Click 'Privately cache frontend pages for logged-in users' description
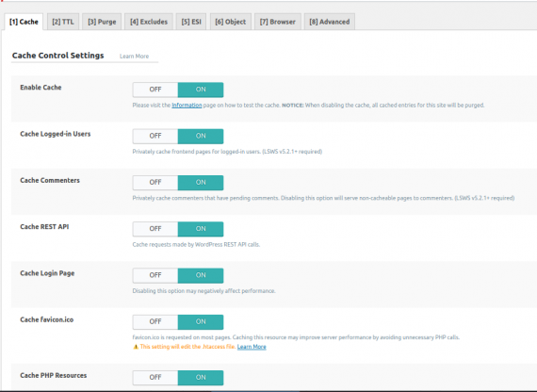537x392 pixels. click(x=227, y=152)
